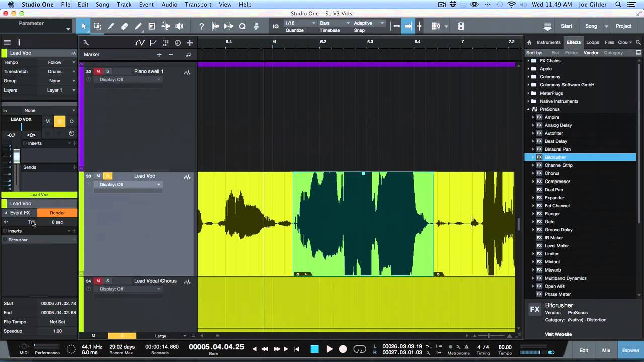
Task: Select the Bend tool
Action: pyautogui.click(x=165, y=26)
